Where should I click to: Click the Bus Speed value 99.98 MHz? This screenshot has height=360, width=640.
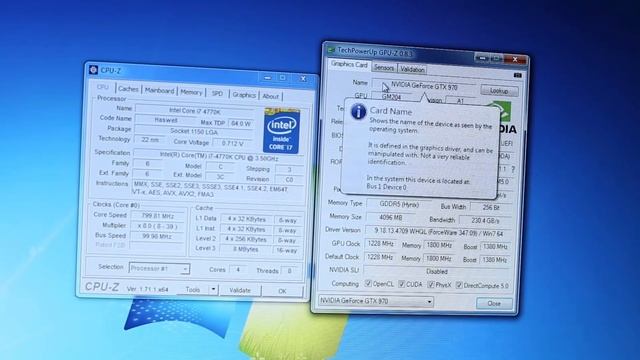click(156, 236)
